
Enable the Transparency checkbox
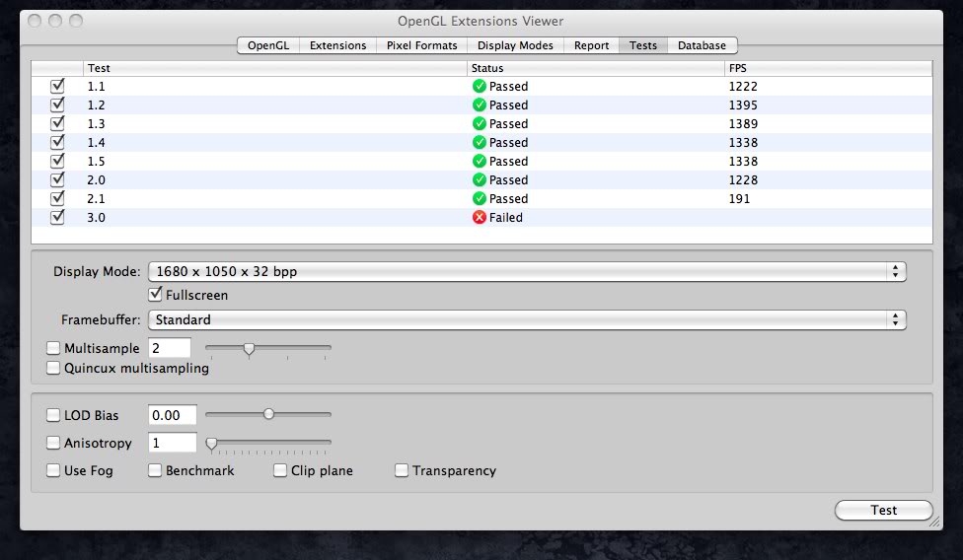coord(402,470)
